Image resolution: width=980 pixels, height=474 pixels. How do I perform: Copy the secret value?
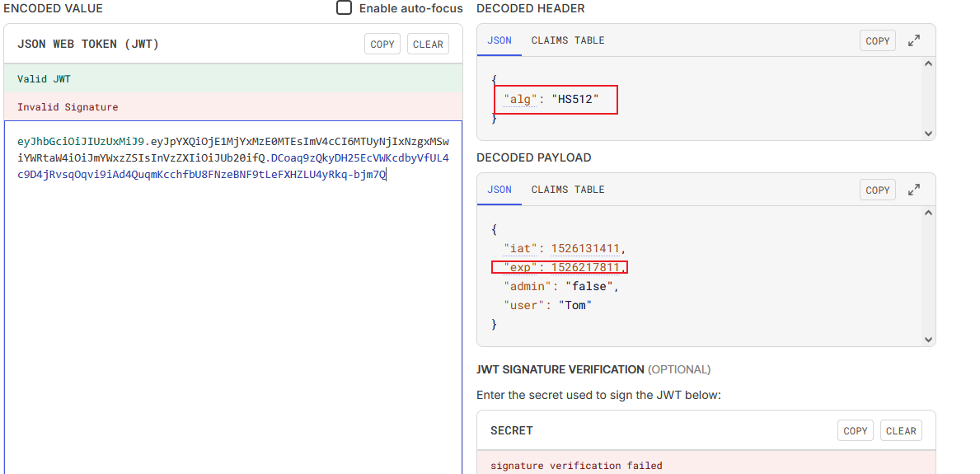856,430
